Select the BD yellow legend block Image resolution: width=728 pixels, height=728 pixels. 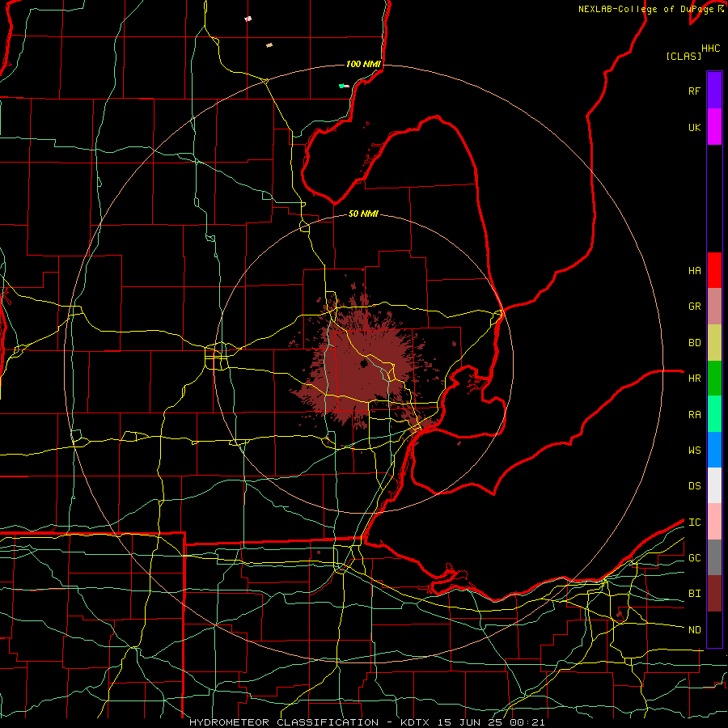pyautogui.click(x=714, y=343)
